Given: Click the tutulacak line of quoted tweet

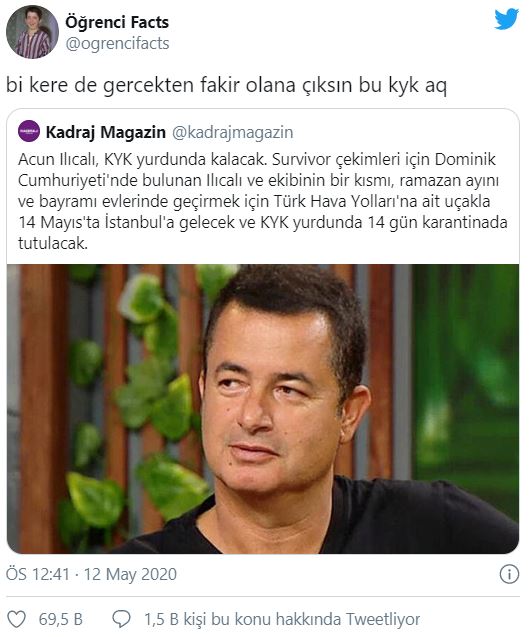Looking at the screenshot, I should 53,243.
